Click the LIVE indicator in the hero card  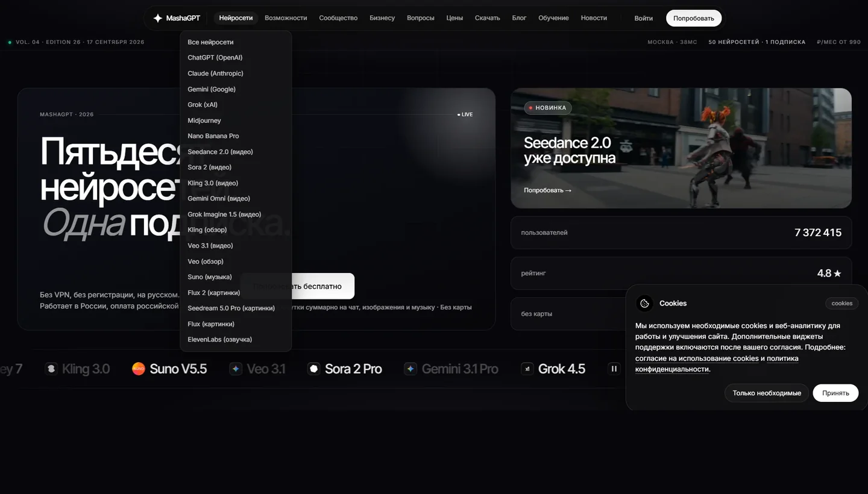click(465, 114)
